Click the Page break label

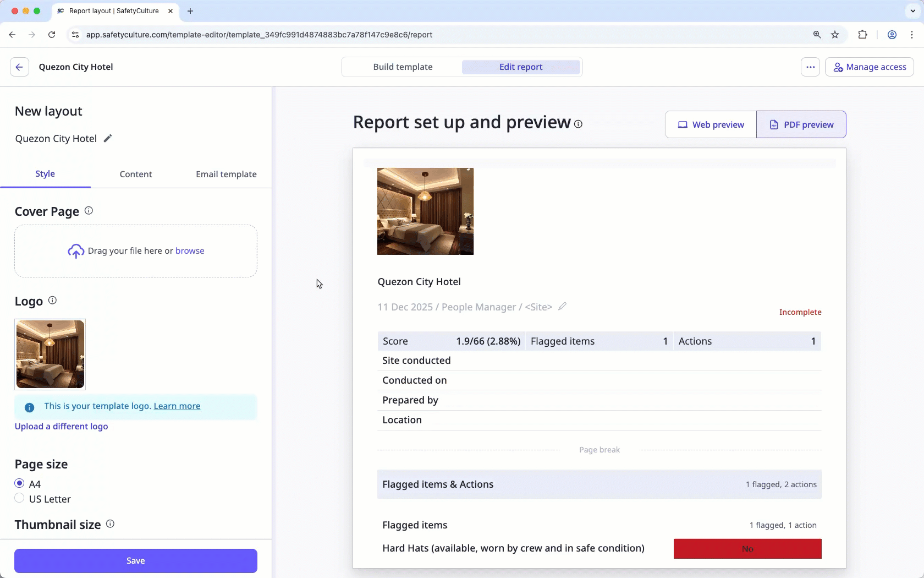click(599, 450)
